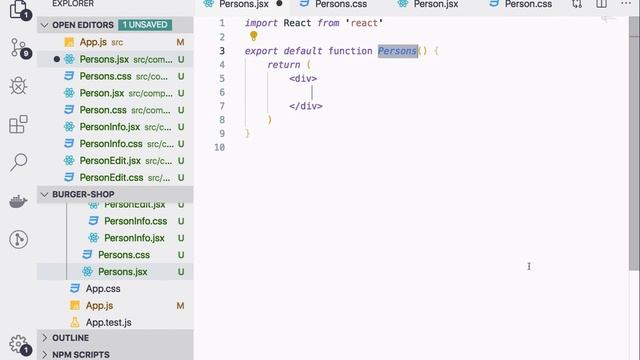Select Persons.jsx in Open Editors list
Viewport: 640px width, 360px height.
point(115,59)
